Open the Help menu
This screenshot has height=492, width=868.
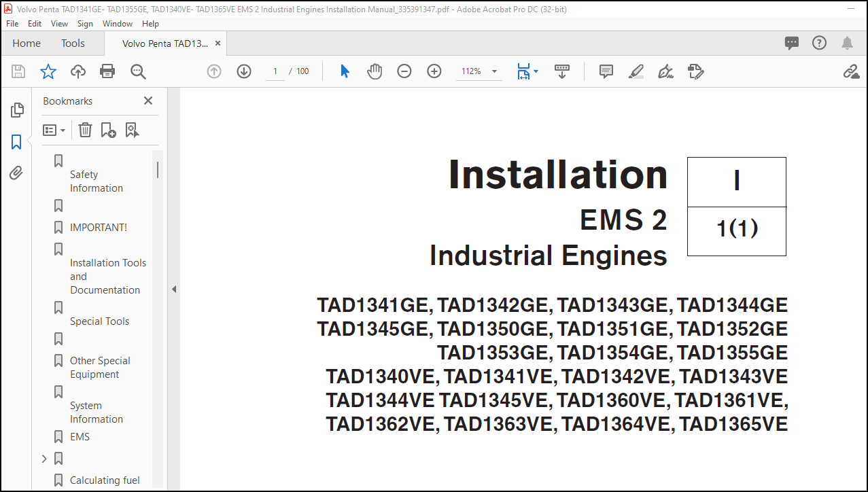[150, 23]
